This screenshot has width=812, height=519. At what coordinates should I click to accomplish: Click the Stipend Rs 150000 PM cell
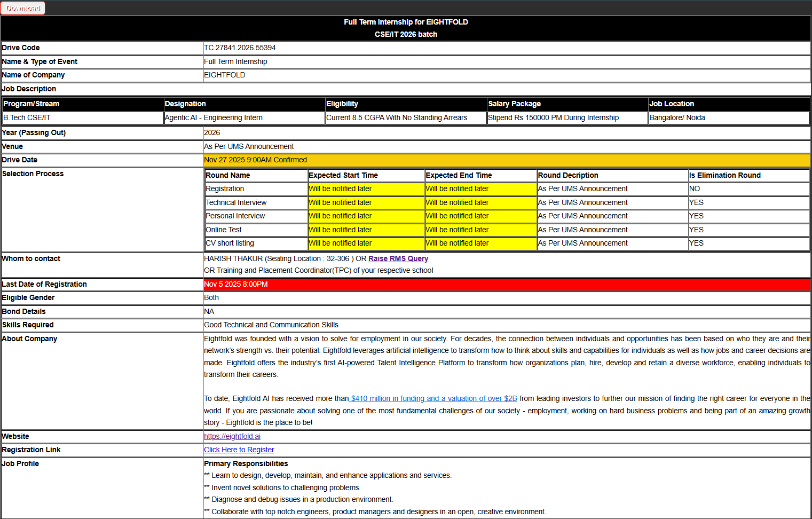[x=567, y=117]
